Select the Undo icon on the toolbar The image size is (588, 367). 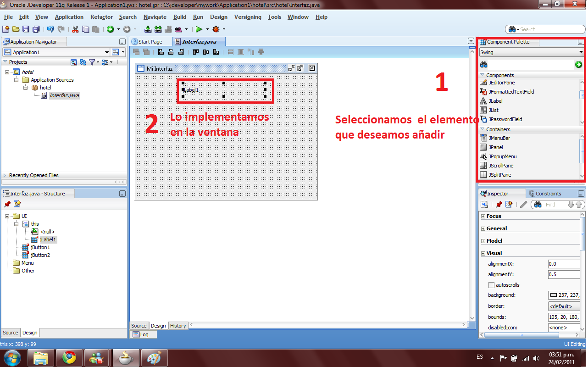coord(50,28)
